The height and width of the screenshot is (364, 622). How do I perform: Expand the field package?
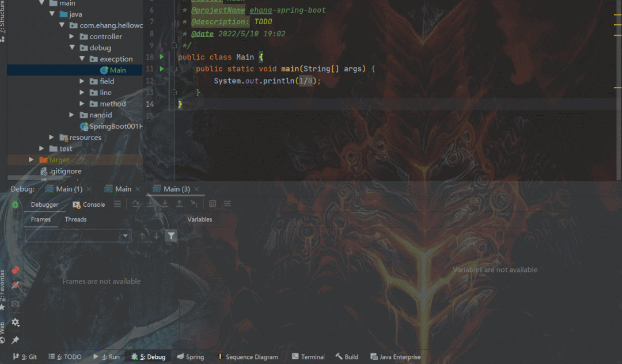tap(82, 81)
